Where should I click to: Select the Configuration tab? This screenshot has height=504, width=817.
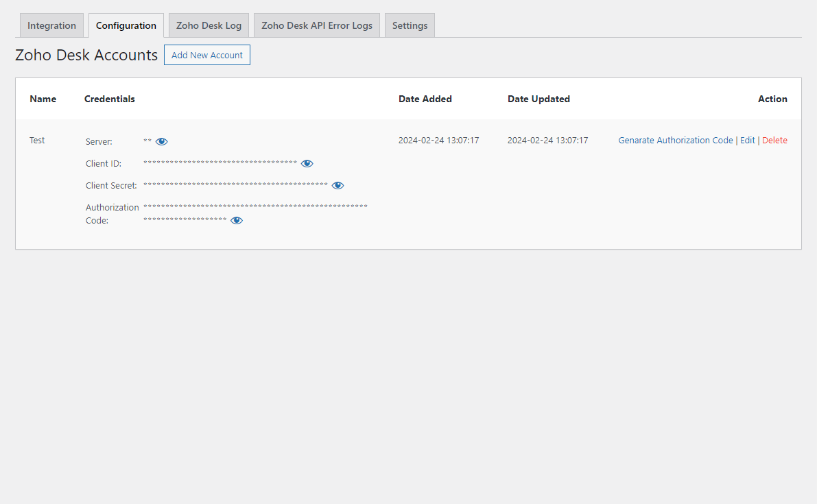coord(126,25)
